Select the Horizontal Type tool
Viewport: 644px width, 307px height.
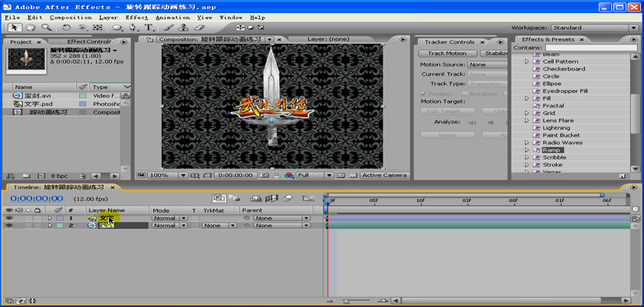point(149,28)
